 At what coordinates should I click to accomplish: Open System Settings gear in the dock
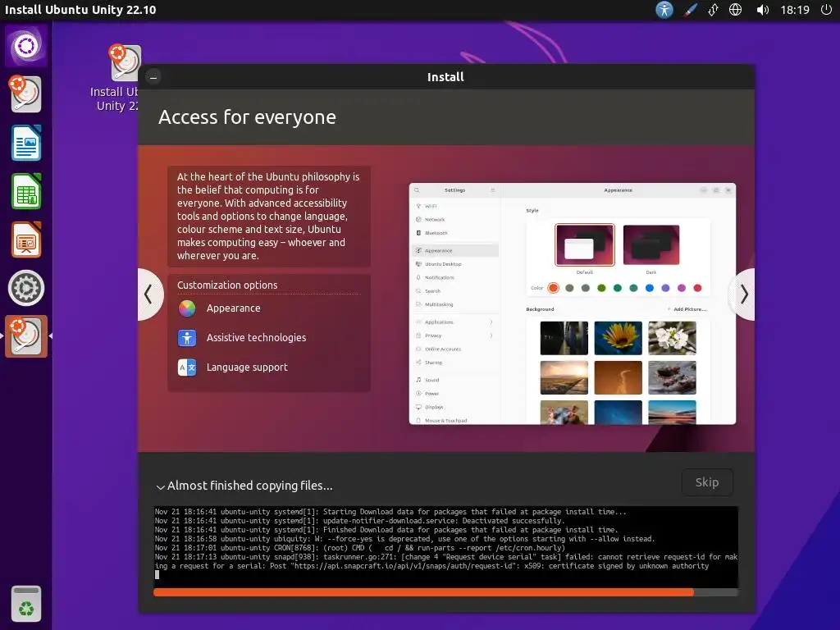pos(25,288)
